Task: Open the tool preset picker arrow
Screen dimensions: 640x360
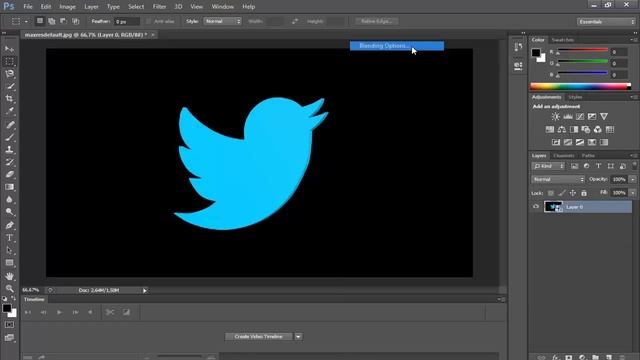Action: click(26, 21)
